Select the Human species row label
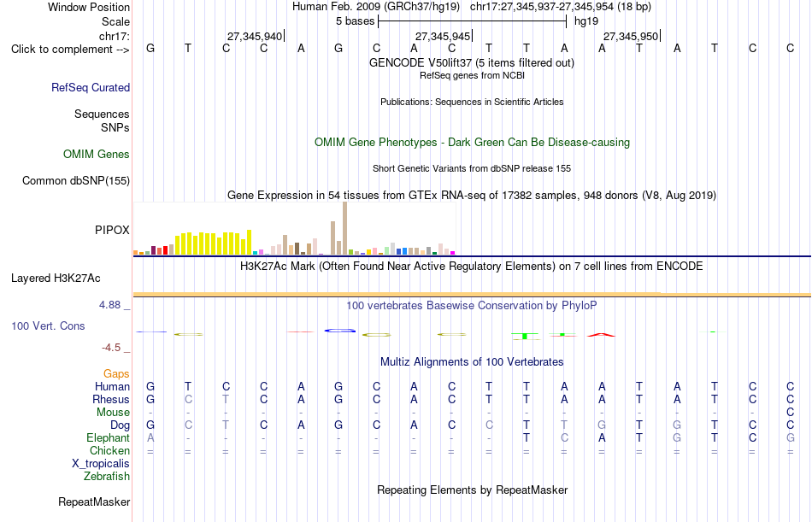Screen dimensions: 812x522 coord(112,387)
